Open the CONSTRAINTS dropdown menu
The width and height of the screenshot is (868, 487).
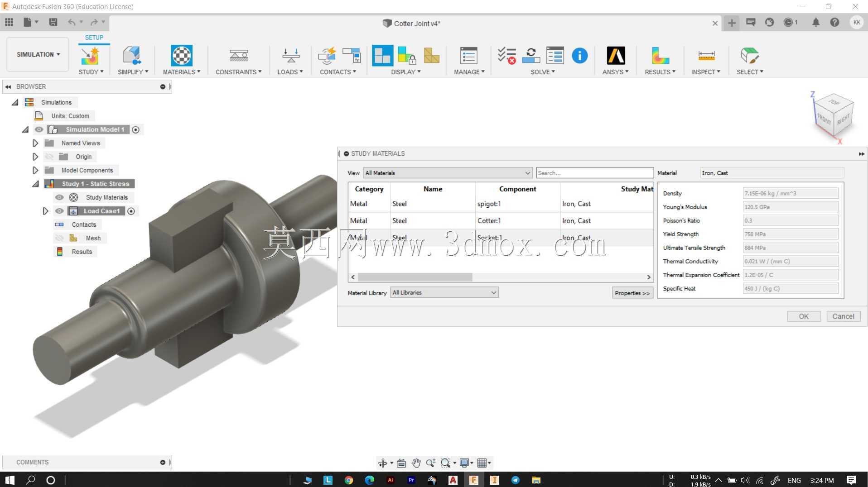click(238, 72)
